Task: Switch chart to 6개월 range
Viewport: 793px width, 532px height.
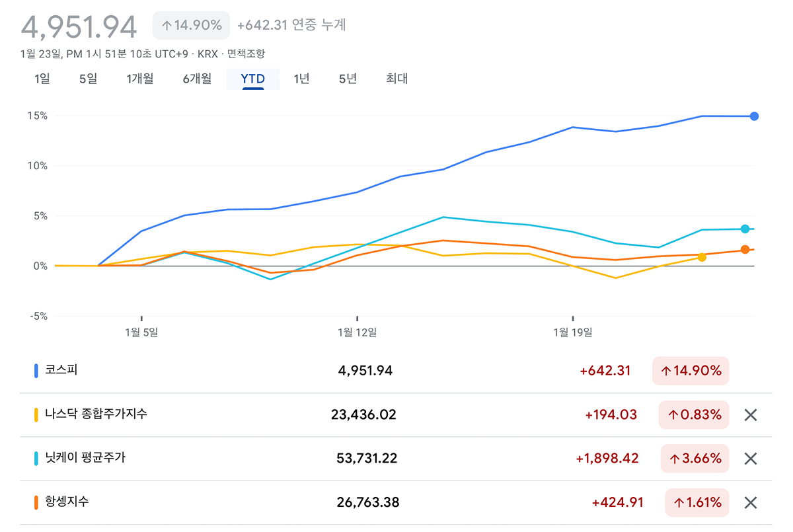Action: point(197,79)
